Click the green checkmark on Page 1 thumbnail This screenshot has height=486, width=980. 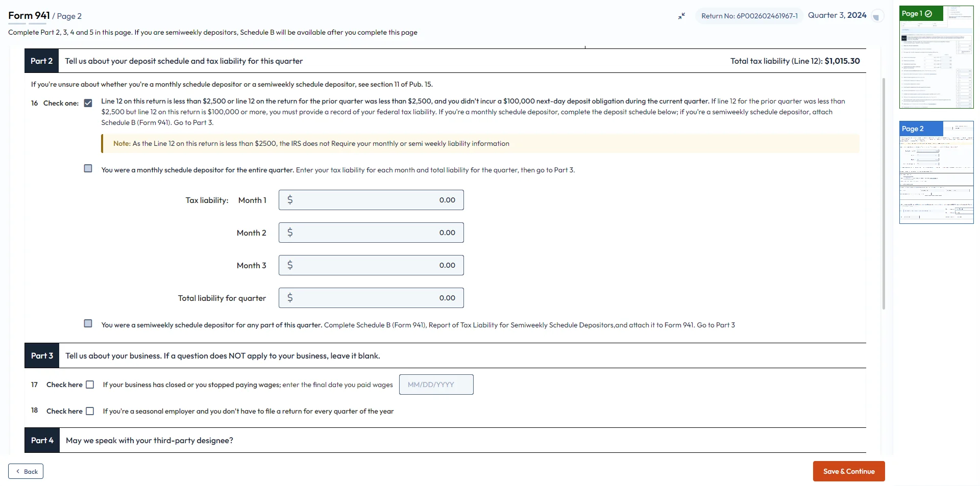click(928, 14)
